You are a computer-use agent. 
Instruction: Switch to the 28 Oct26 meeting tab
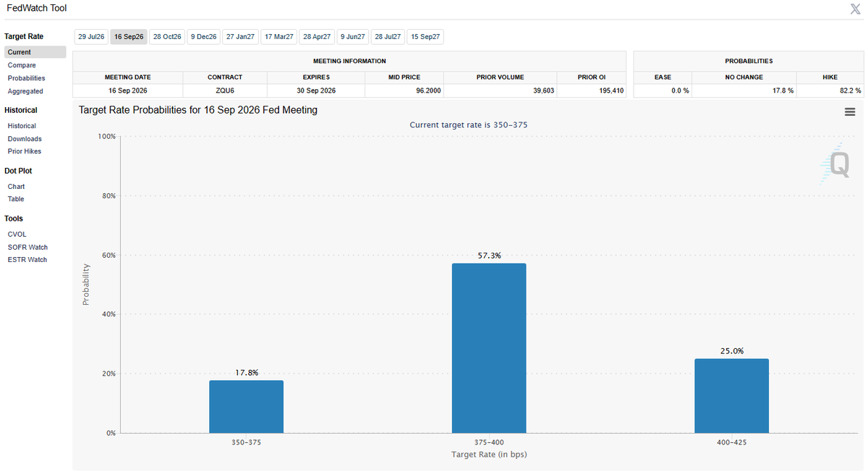167,36
